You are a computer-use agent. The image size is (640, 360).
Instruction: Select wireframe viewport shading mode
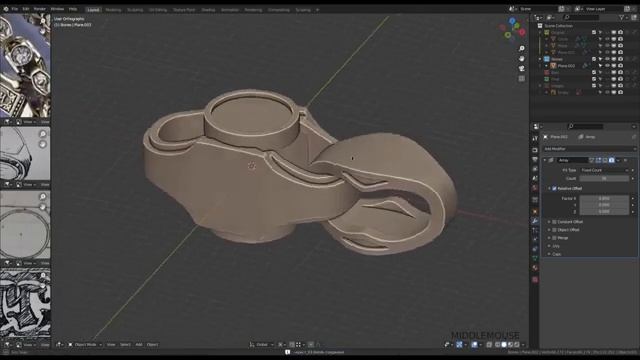pos(498,345)
